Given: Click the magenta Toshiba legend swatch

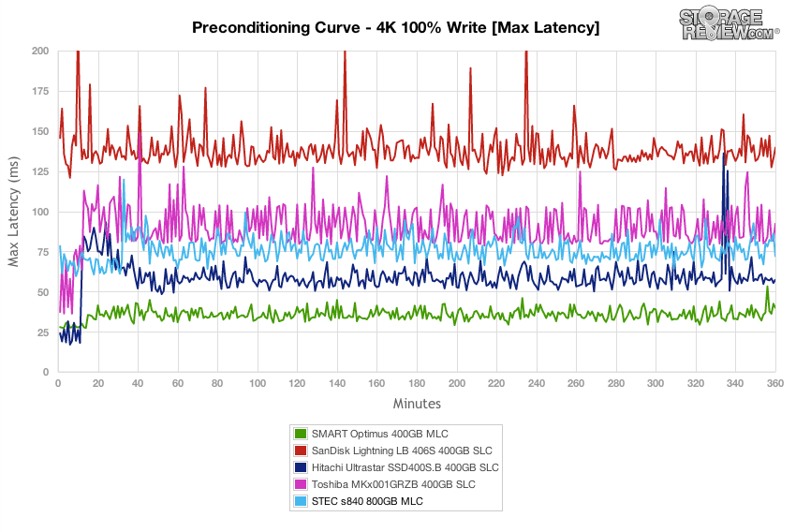Looking at the screenshot, I should 301,484.
